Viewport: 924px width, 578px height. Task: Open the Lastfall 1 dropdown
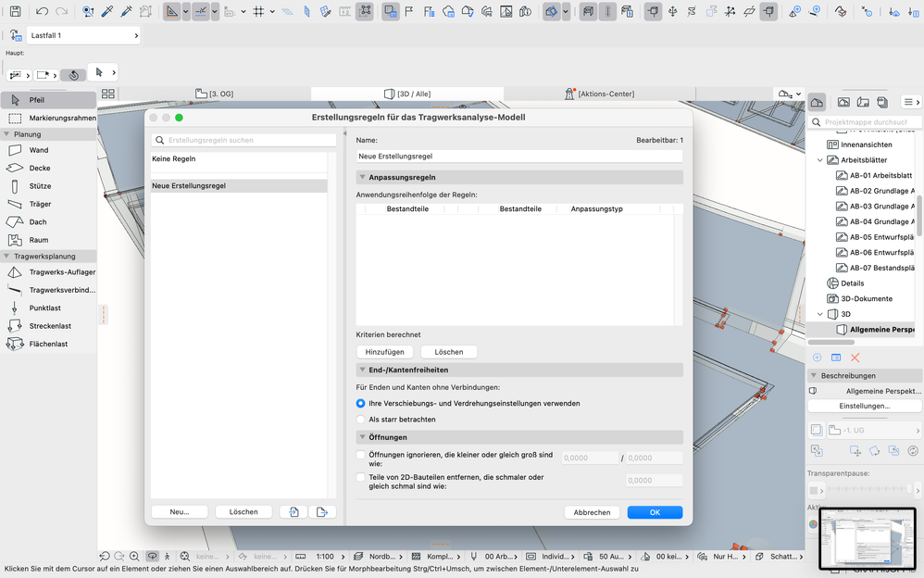pos(83,35)
